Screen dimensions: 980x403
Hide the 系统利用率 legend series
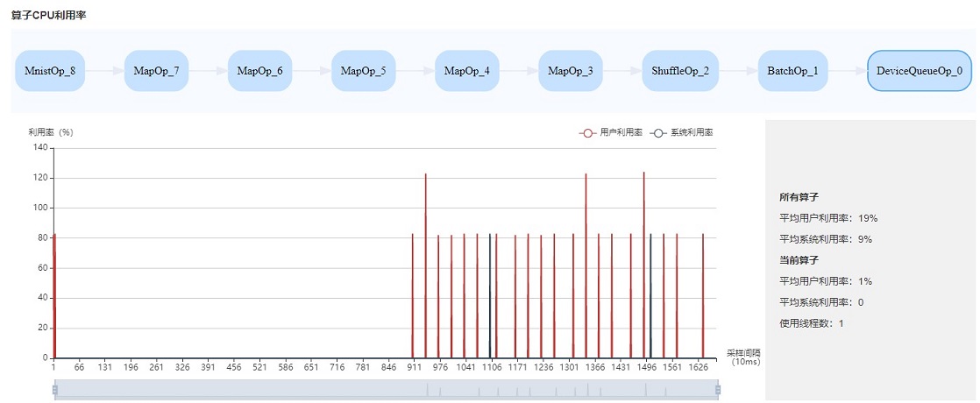point(682,133)
